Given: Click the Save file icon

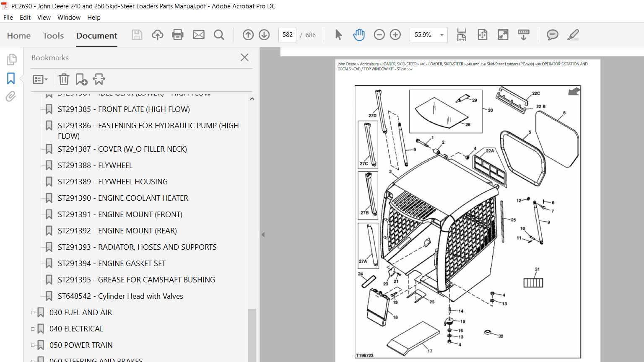Looking at the screenshot, I should 137,35.
